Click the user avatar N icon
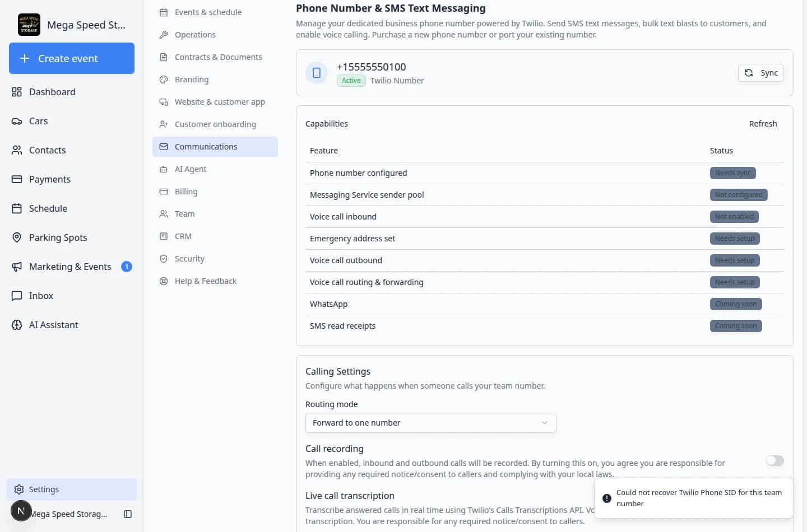 (x=21, y=511)
